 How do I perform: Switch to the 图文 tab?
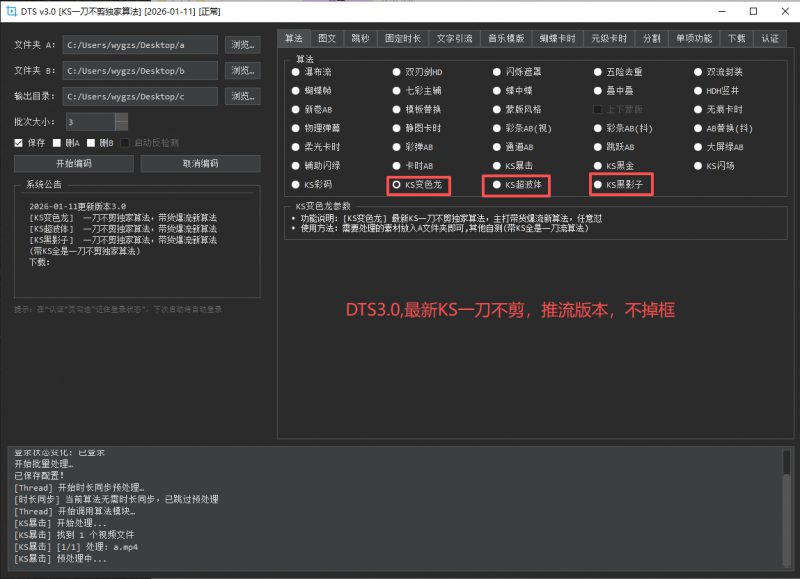coord(326,39)
